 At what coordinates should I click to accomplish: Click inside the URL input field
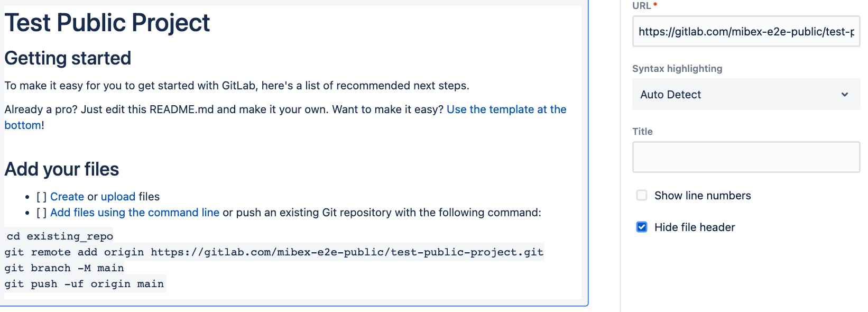[x=745, y=32]
